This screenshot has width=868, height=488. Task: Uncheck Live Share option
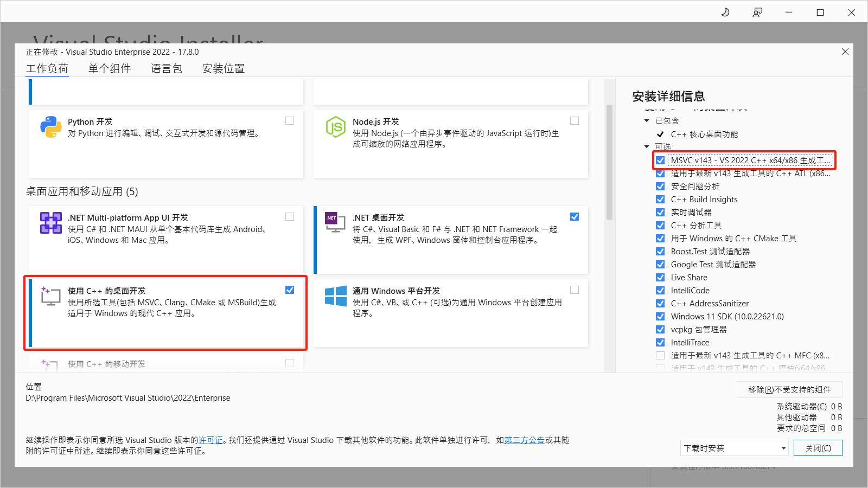coord(660,278)
